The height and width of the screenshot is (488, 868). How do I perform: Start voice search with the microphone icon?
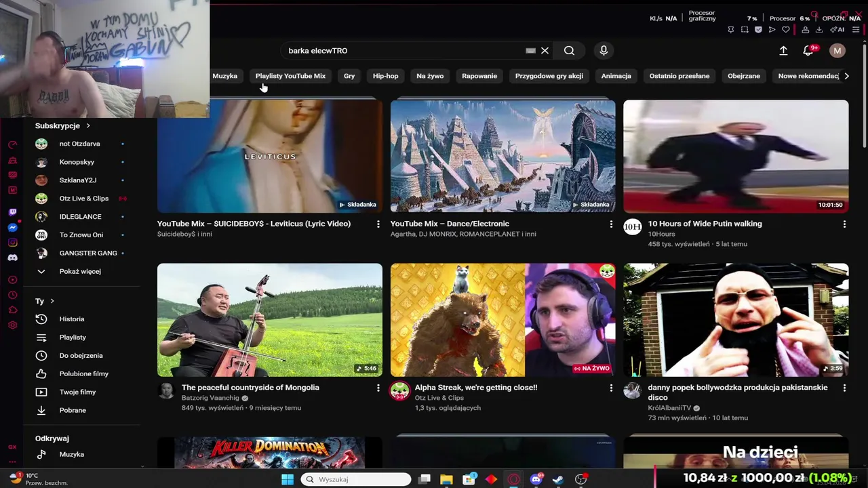(604, 50)
